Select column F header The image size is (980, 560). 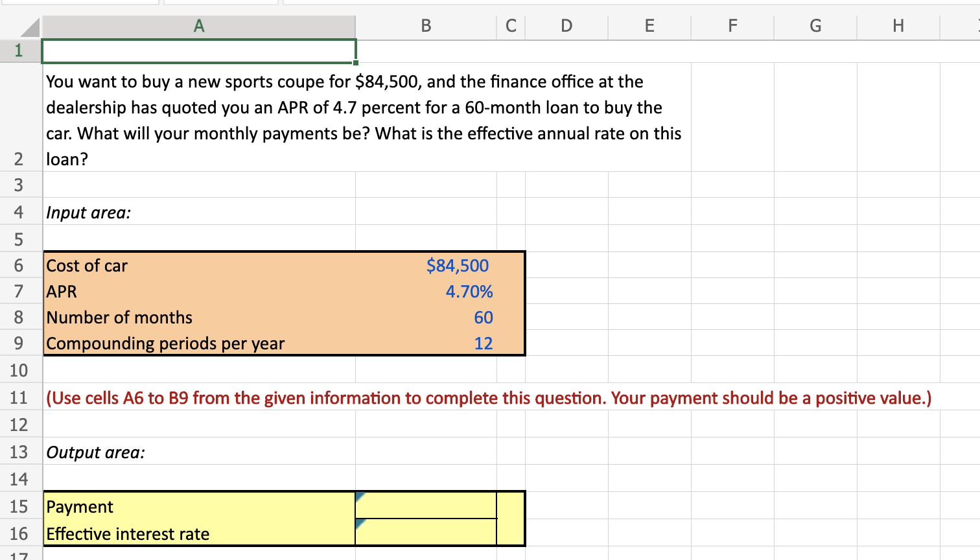(x=732, y=26)
